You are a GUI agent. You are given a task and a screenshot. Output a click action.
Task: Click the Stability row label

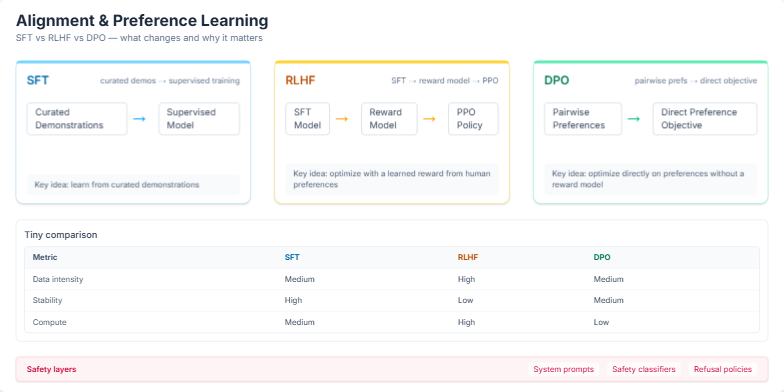[x=48, y=300]
